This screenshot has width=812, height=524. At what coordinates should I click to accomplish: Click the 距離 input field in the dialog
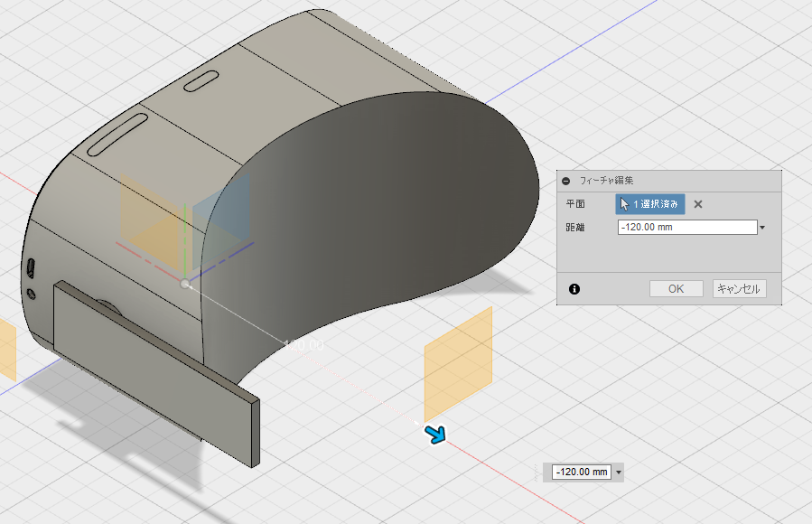pyautogui.click(x=687, y=228)
